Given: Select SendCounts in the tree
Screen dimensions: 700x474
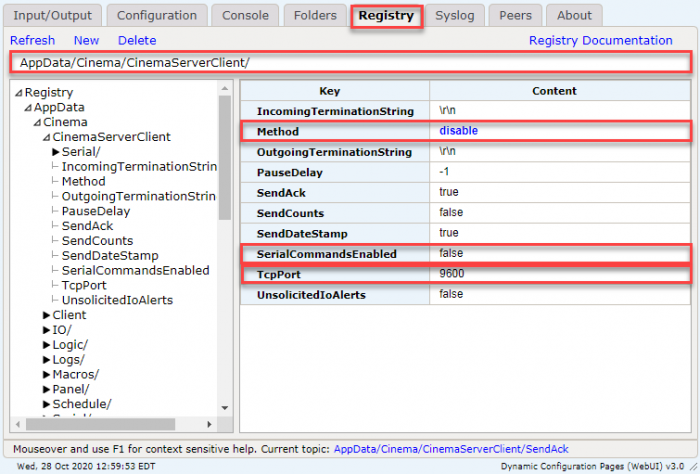Looking at the screenshot, I should coord(97,241).
